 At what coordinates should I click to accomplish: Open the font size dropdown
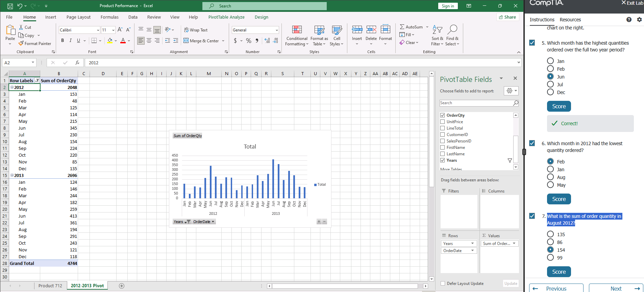[113, 30]
